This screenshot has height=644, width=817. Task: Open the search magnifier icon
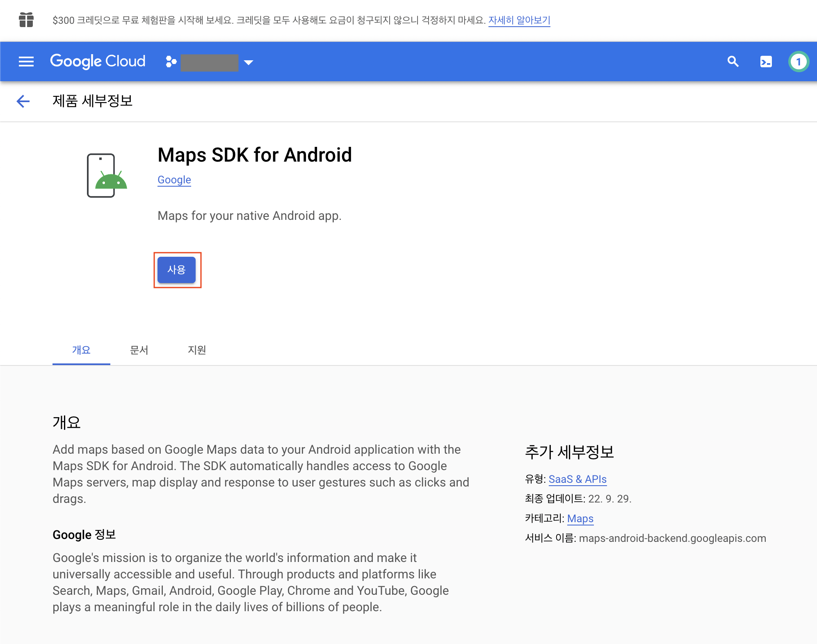[733, 62]
